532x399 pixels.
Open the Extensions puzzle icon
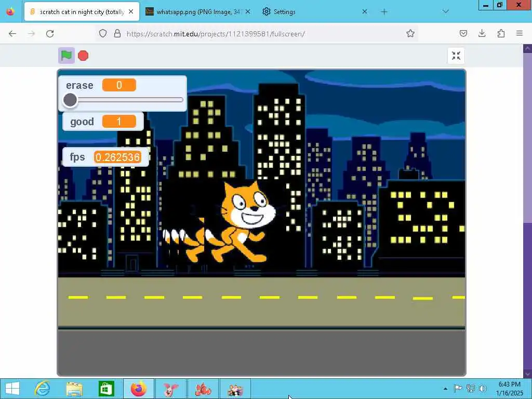tap(501, 34)
